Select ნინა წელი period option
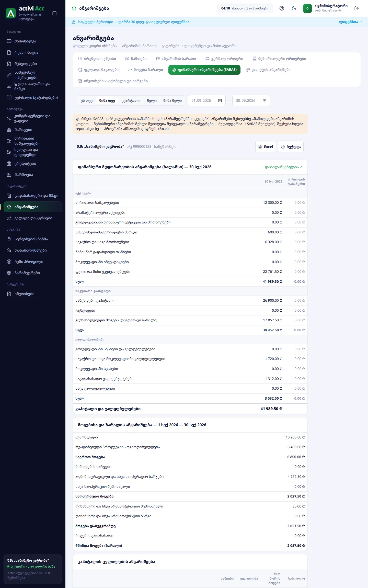 (x=172, y=100)
